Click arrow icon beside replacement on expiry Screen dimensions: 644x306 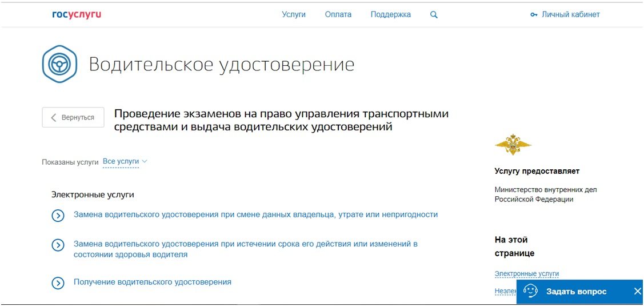coord(58,245)
